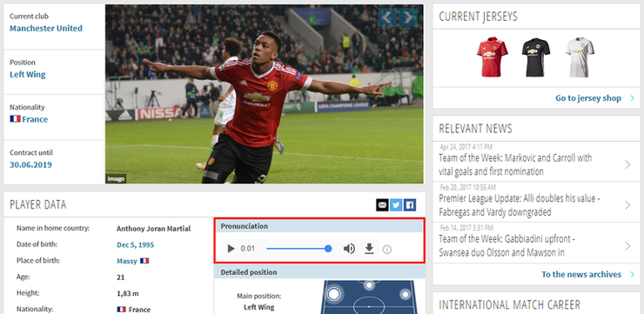Open the Massy place of birth link
Viewport: 644px width, 314px height.
coord(127,261)
